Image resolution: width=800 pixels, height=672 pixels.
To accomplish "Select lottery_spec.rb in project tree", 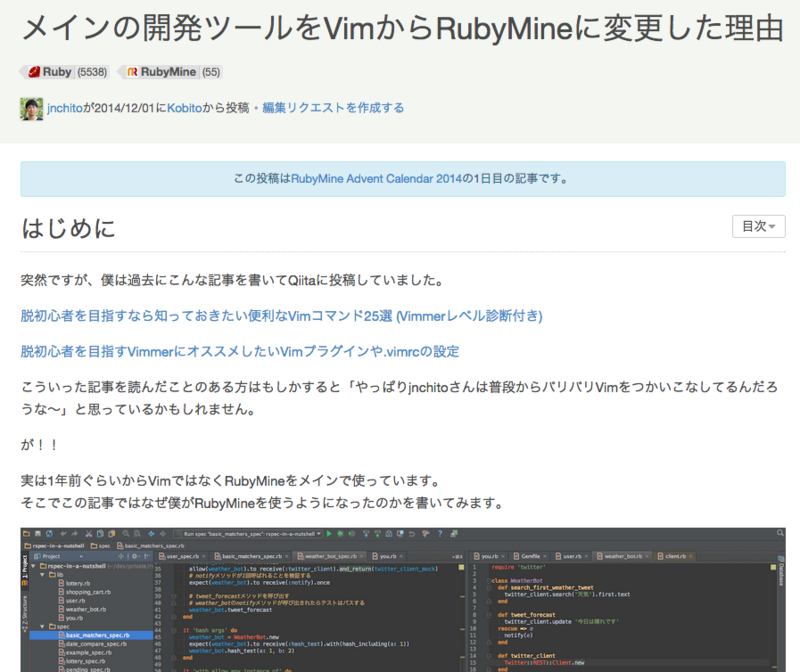I will coord(82,661).
